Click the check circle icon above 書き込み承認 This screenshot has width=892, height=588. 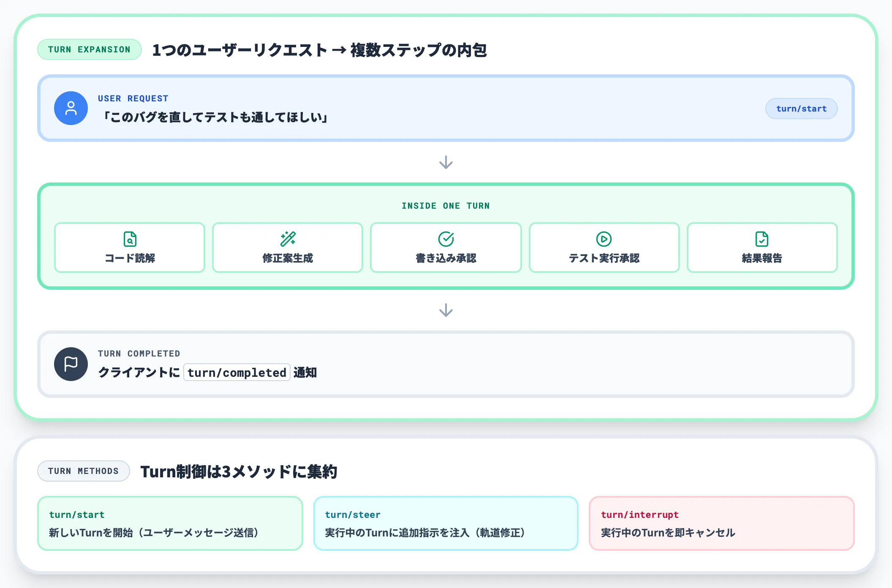(x=446, y=239)
